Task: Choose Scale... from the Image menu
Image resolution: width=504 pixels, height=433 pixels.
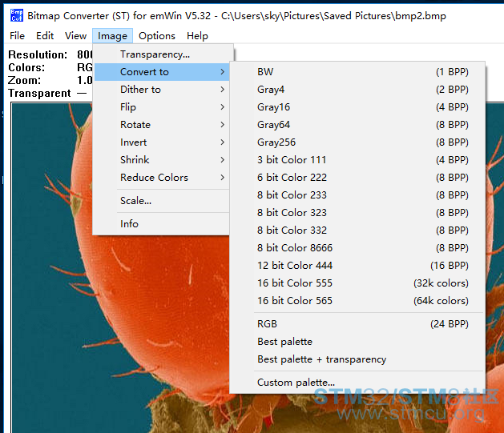Action: tap(162, 201)
